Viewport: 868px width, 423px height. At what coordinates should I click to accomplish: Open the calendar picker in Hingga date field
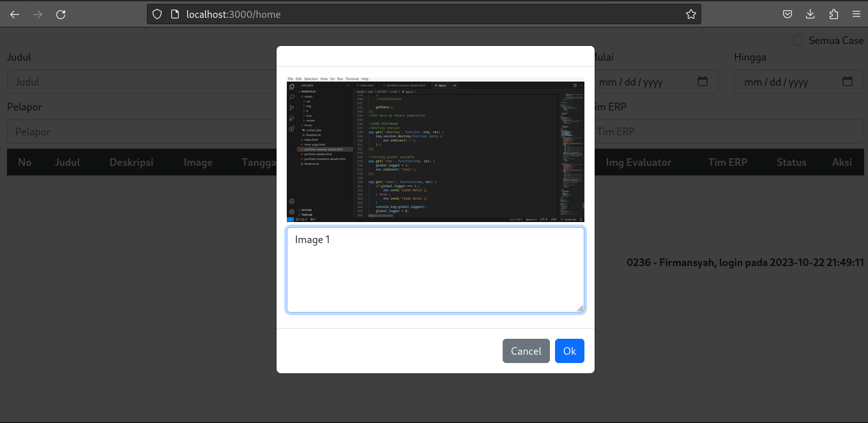tap(848, 82)
